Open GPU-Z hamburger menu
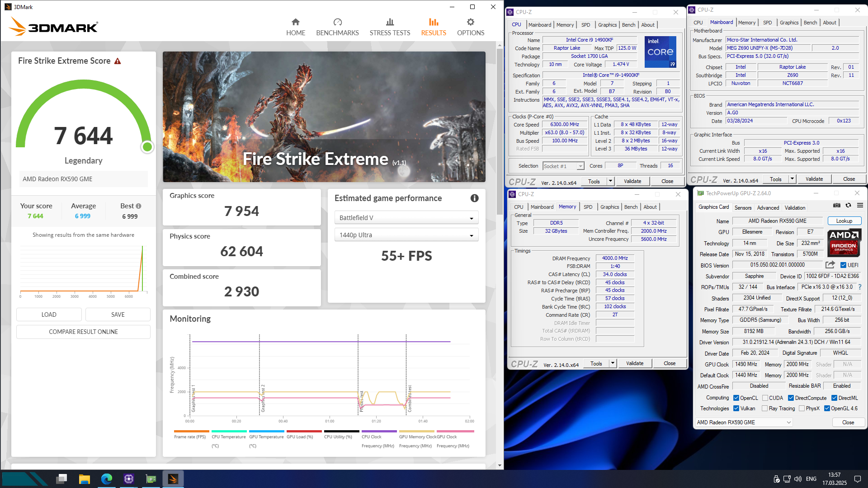This screenshot has height=488, width=868. coord(860,205)
